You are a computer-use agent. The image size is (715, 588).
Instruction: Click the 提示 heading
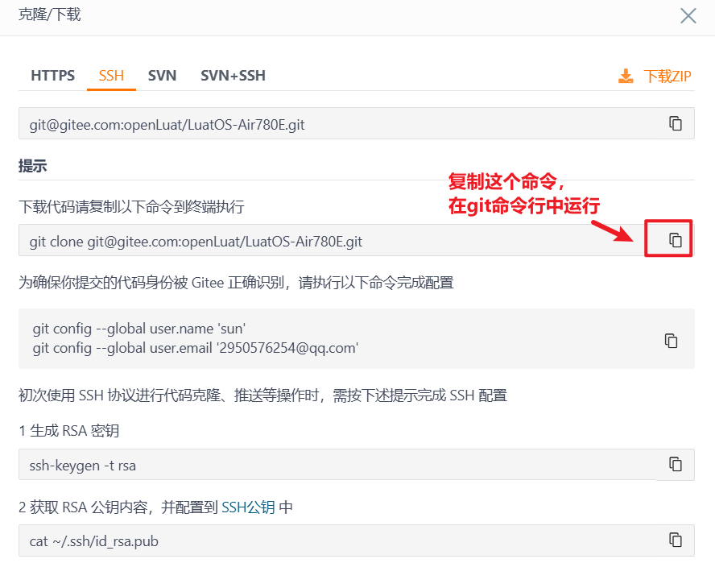32,166
